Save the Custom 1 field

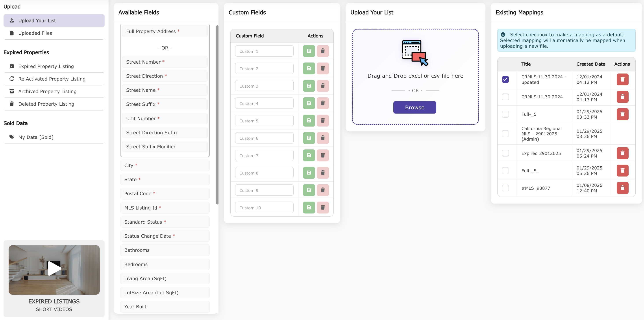[x=309, y=51]
